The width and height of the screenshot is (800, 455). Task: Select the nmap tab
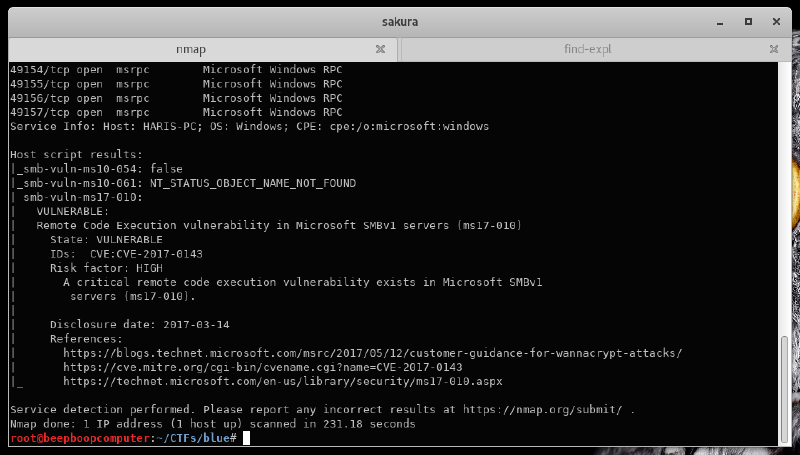pyautogui.click(x=190, y=48)
